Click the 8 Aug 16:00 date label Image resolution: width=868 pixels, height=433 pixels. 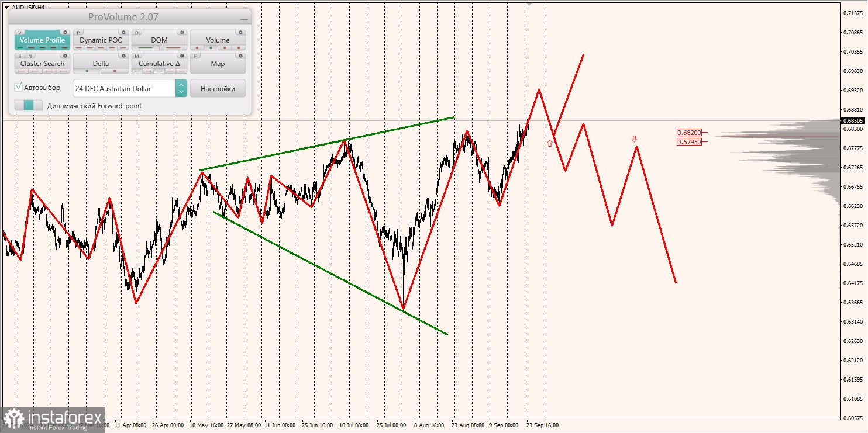pyautogui.click(x=430, y=425)
